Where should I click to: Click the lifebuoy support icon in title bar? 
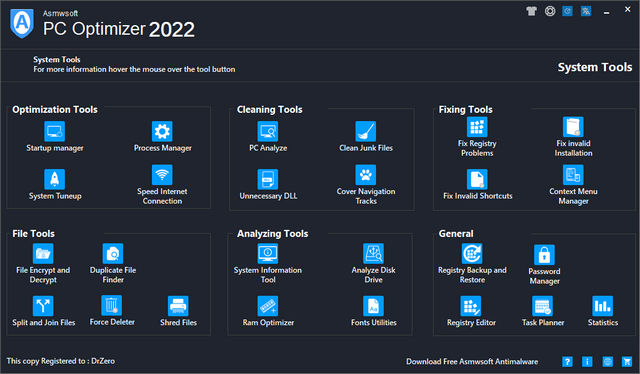[550, 11]
